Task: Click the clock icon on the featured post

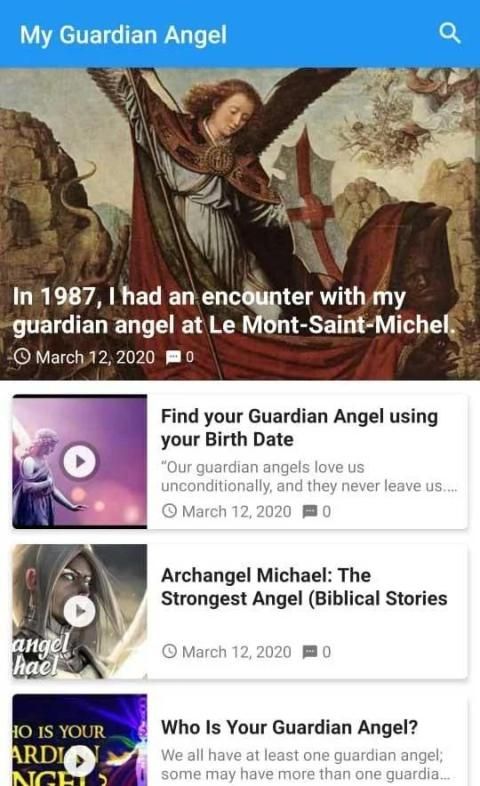Action: point(22,357)
